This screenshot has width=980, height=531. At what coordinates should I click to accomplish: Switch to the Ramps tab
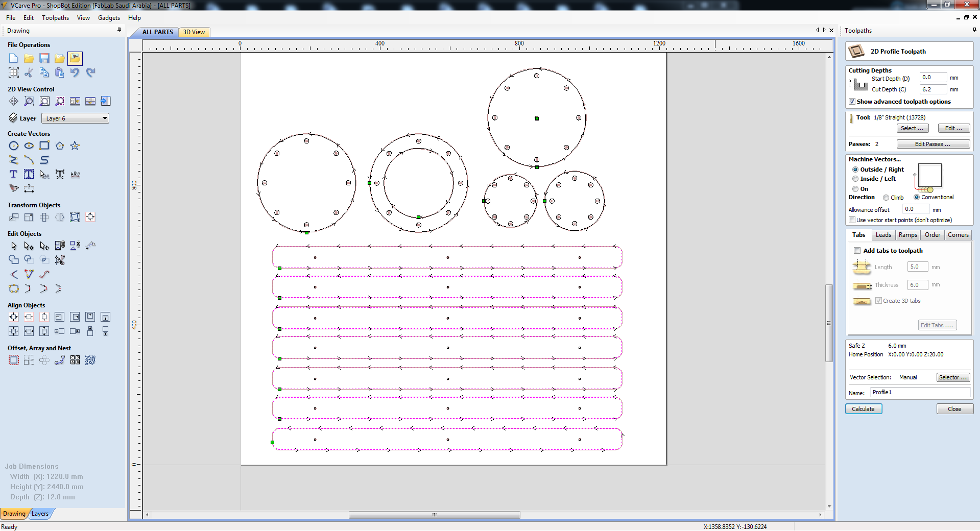point(907,235)
